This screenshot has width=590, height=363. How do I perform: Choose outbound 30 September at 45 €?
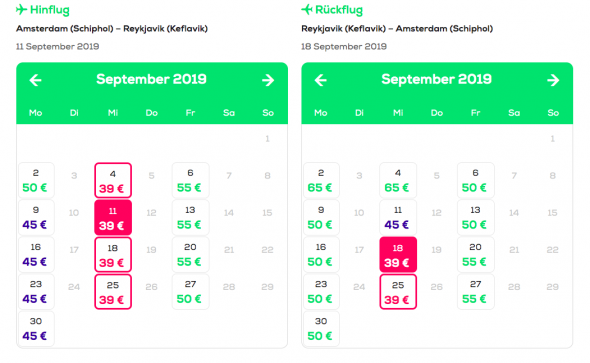pos(36,328)
